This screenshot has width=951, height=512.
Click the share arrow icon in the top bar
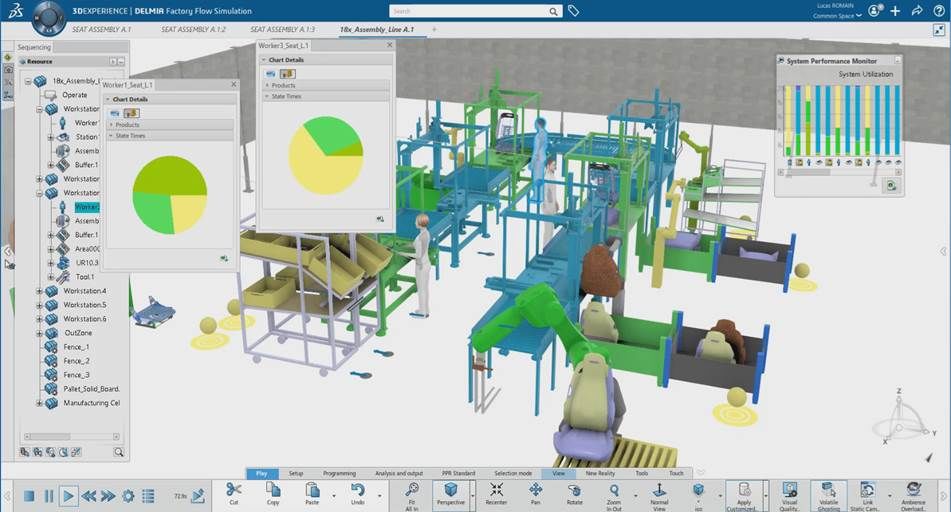click(917, 10)
